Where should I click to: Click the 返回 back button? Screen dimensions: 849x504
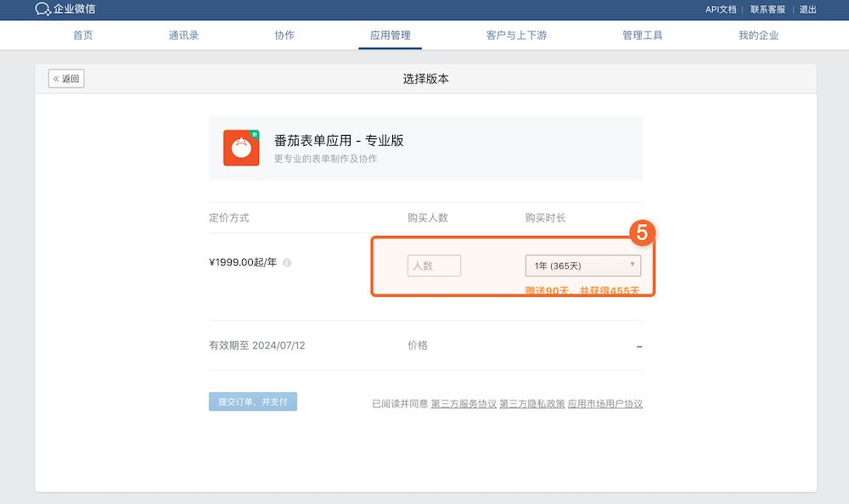(66, 79)
